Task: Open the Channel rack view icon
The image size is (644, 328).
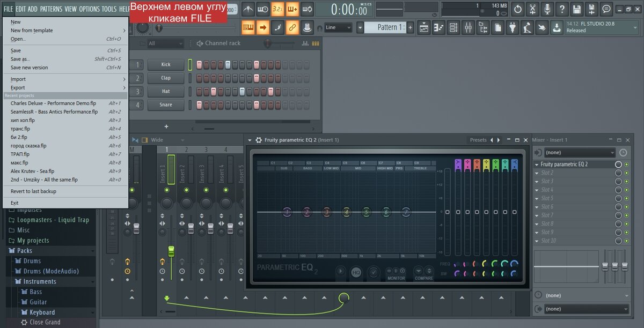Action: [x=453, y=27]
